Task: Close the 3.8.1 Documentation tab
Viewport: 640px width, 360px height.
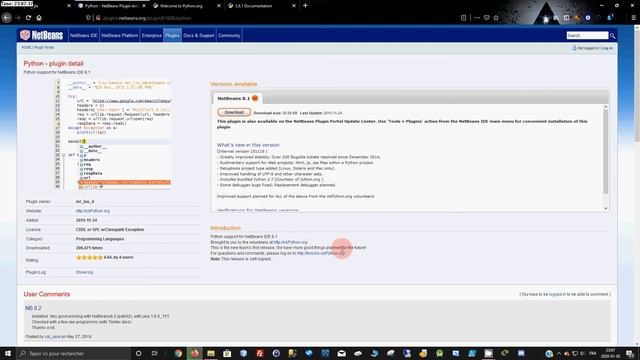Action: [x=294, y=6]
